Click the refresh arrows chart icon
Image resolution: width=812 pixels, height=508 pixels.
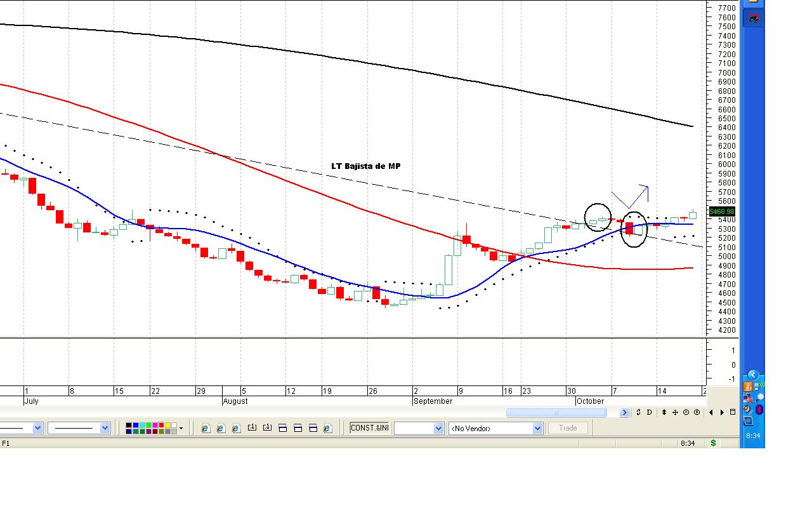click(x=639, y=412)
